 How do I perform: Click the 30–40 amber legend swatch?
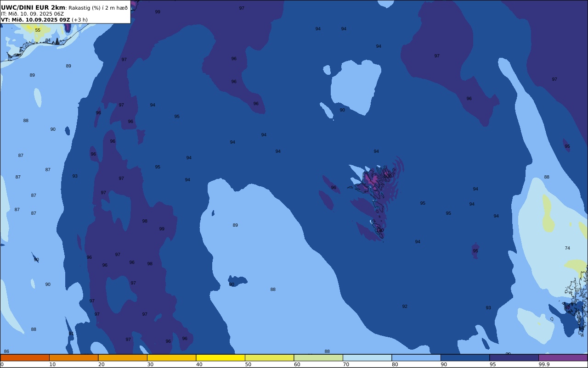coord(171,357)
